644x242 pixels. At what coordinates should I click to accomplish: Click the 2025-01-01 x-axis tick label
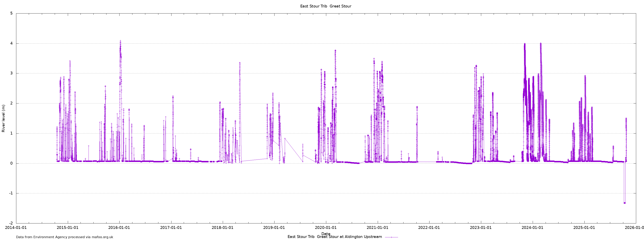click(x=584, y=227)
